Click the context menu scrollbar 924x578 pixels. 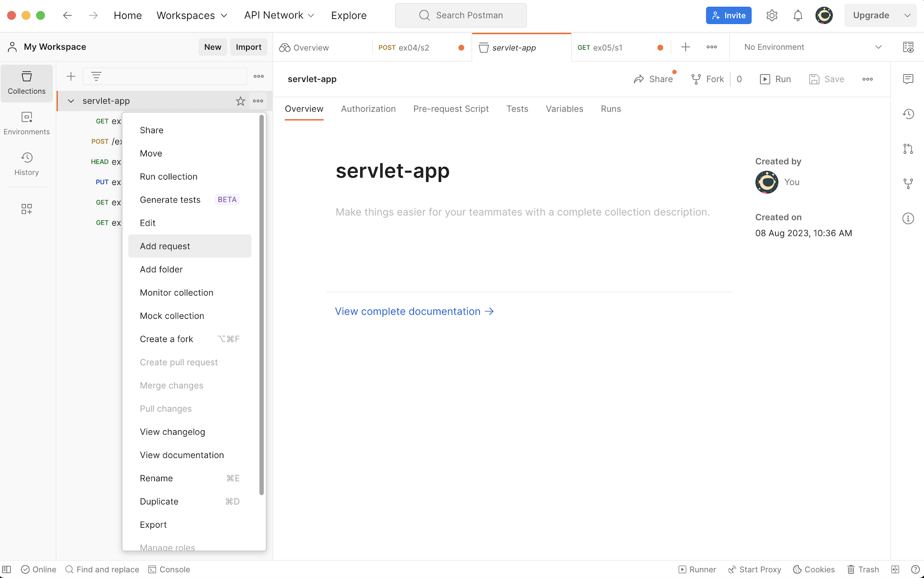pyautogui.click(x=261, y=305)
